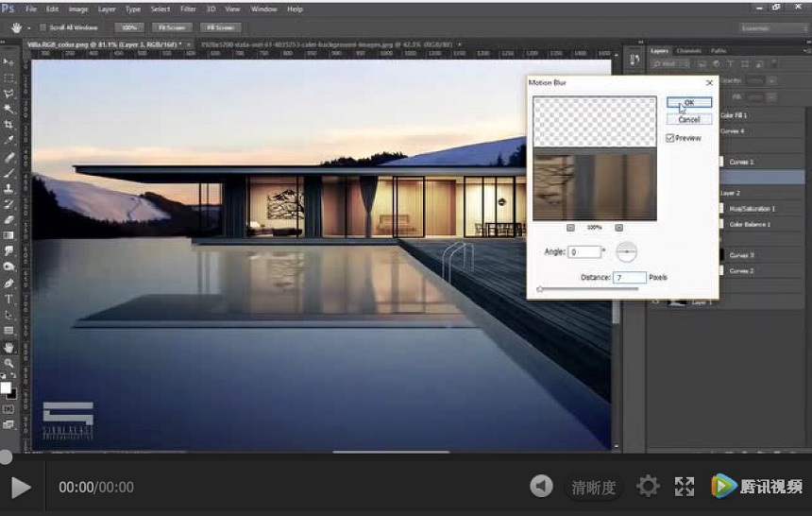The width and height of the screenshot is (812, 516).
Task: Enable Scroll All Windows checkbox
Action: [43, 27]
